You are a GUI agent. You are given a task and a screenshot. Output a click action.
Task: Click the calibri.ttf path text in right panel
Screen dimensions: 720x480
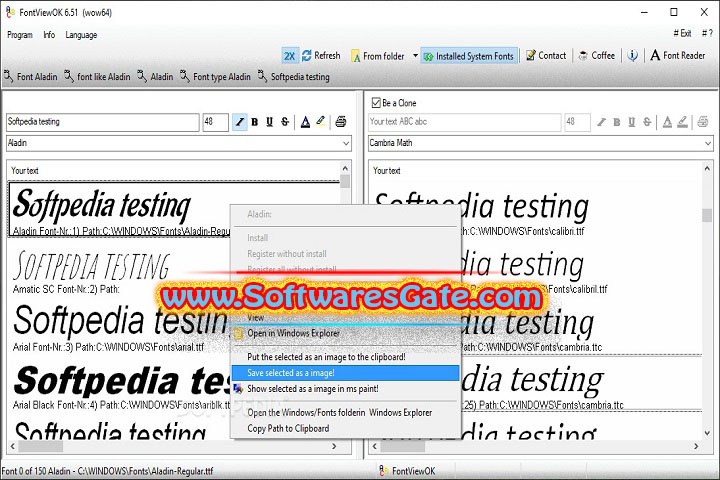pos(523,231)
